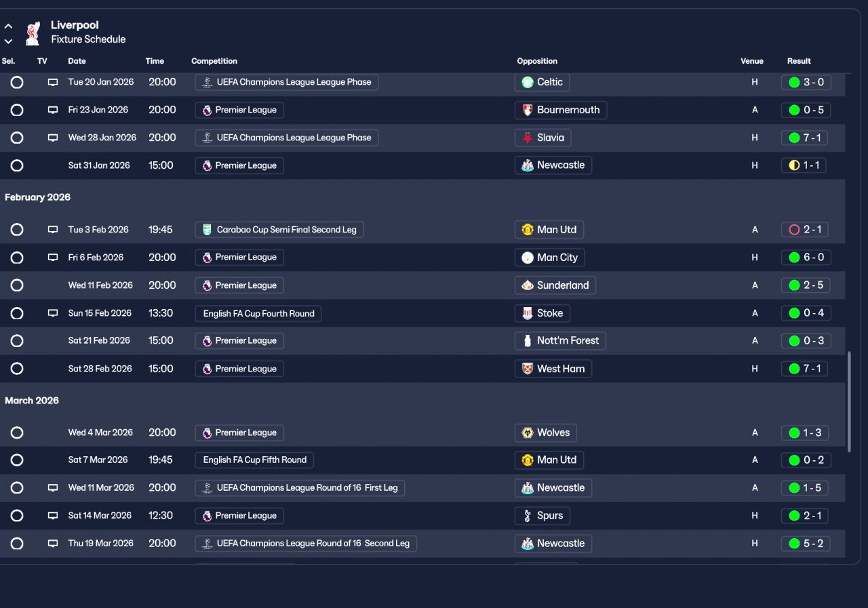Click the vertical scrollbar of the fixture list

click(850, 401)
